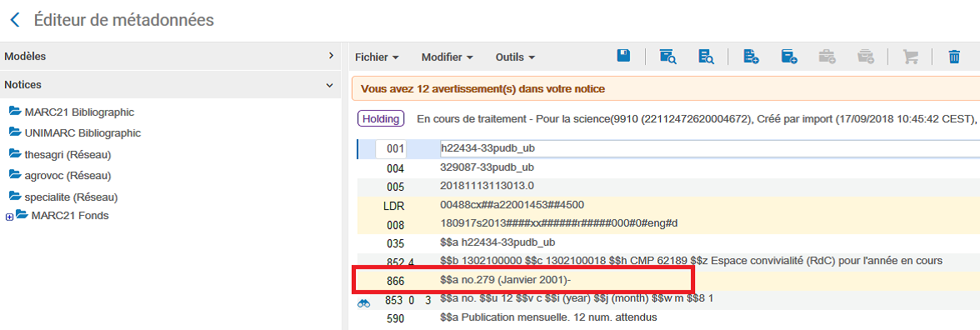
Task: Select MARC21 Fonds tree entry
Action: [70, 216]
